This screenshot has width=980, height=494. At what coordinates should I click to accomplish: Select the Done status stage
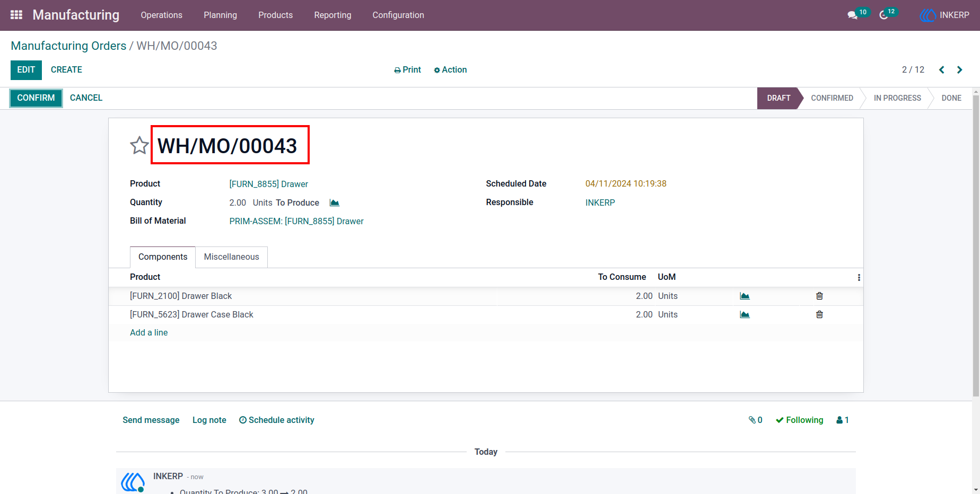pos(951,98)
